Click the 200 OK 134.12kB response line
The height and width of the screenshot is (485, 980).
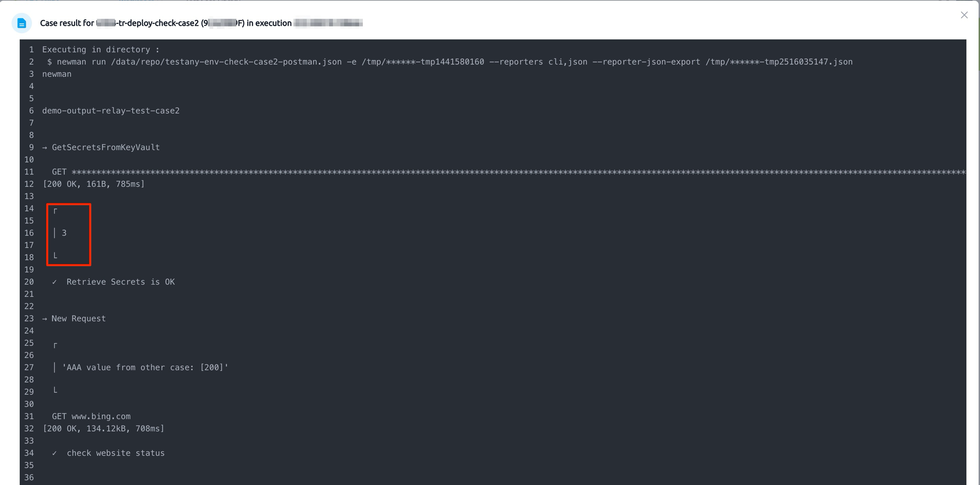click(x=103, y=429)
